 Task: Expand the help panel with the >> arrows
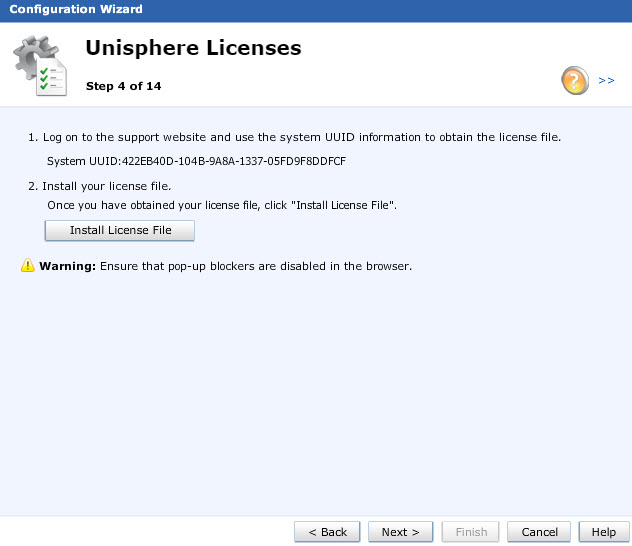(606, 81)
